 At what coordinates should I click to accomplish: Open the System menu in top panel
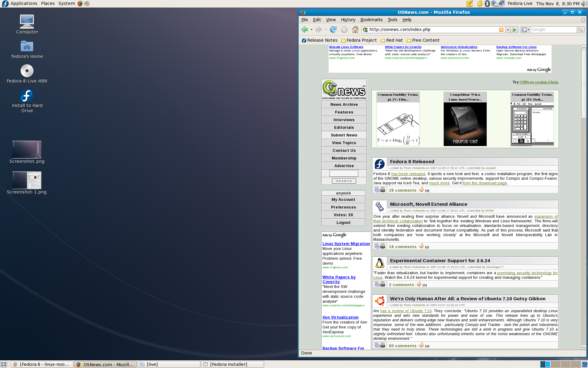click(66, 3)
